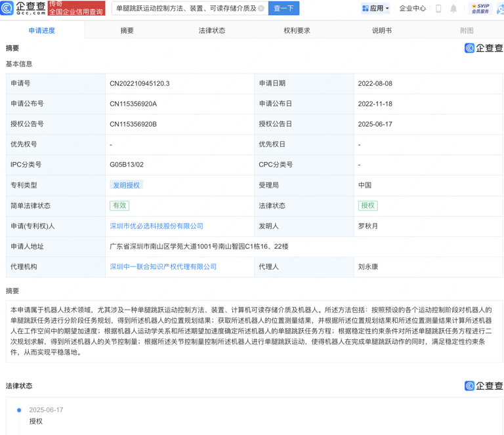Open the 附图 tab
This screenshot has height=435, width=504.
[467, 31]
